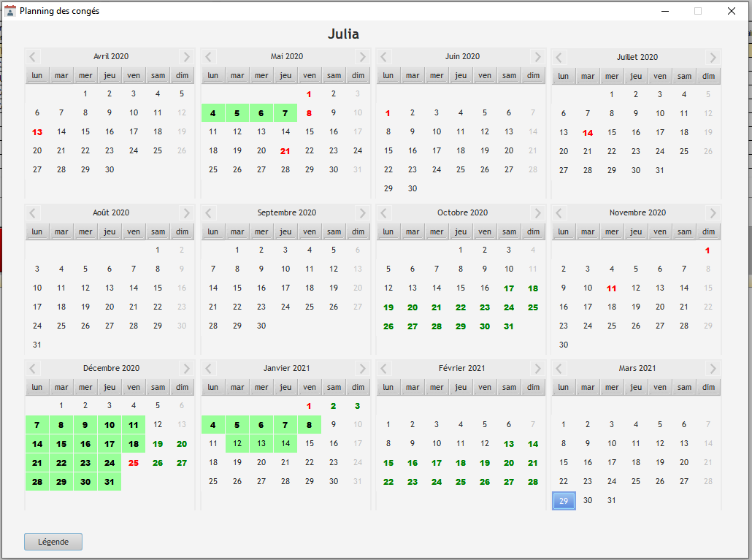Click next arrow on Juillet 2020 calendar
The height and width of the screenshot is (560, 752).
(x=713, y=57)
